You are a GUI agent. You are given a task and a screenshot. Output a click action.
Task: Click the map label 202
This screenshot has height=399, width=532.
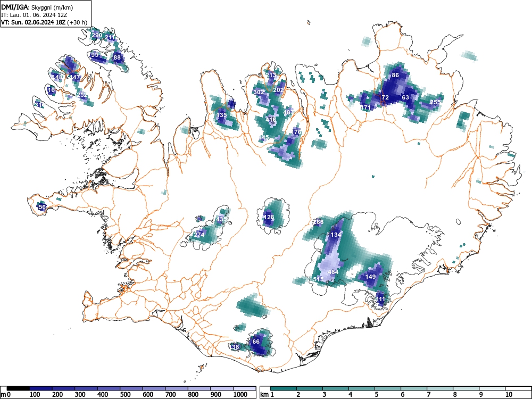pyautogui.click(x=278, y=90)
